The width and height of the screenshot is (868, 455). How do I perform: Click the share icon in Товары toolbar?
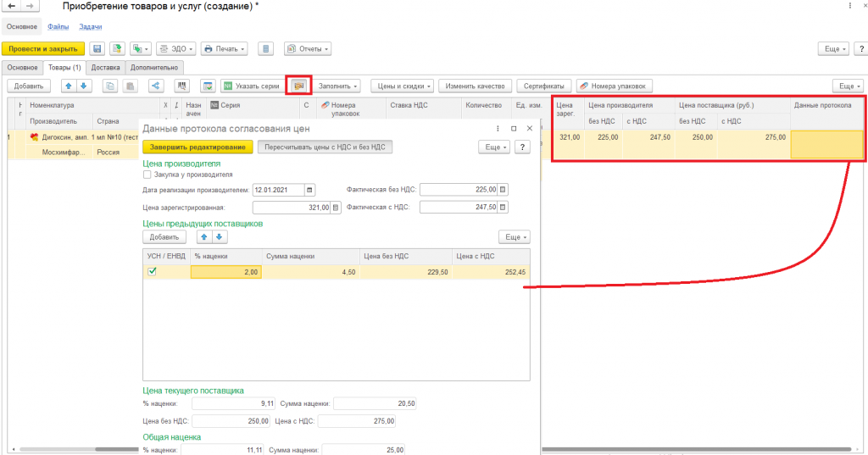pos(156,86)
